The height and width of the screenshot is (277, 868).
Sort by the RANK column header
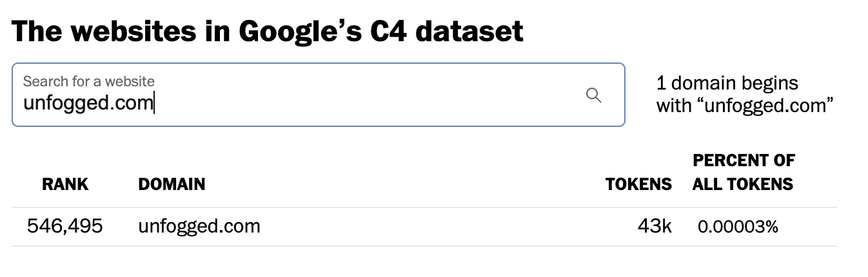tap(65, 184)
